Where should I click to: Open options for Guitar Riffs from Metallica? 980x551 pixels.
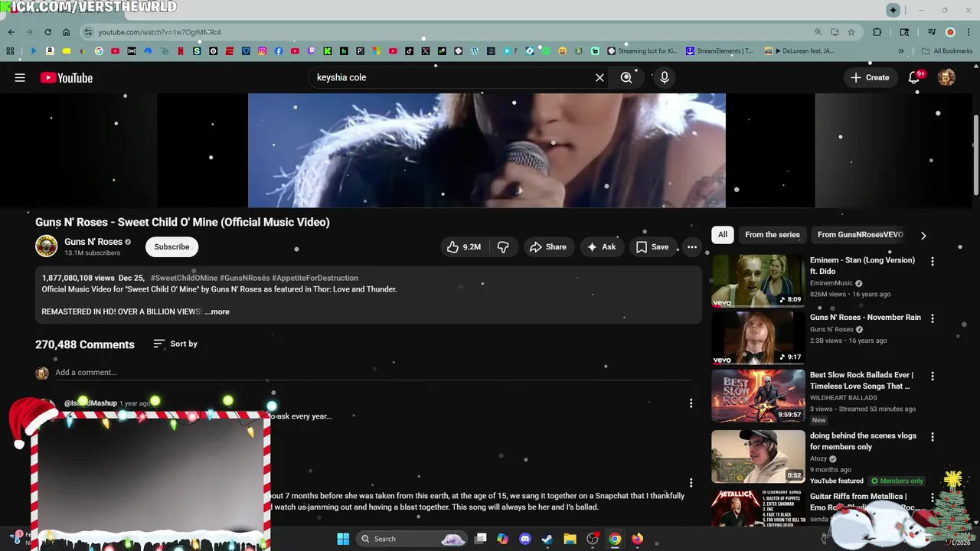pyautogui.click(x=932, y=497)
